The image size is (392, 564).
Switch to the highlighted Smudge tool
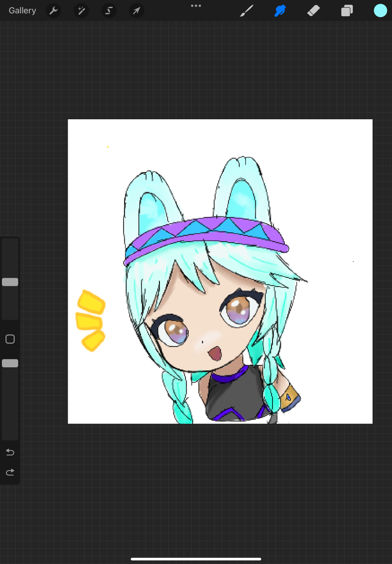pos(280,11)
